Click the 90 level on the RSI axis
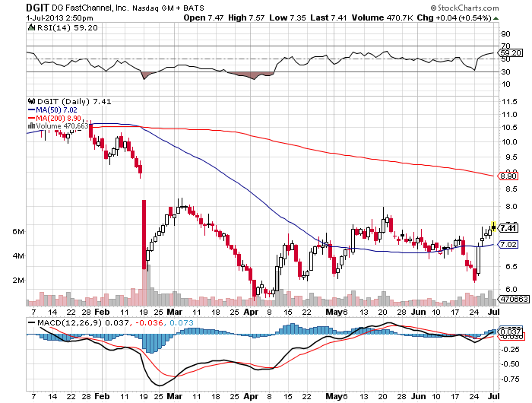 click(505, 33)
